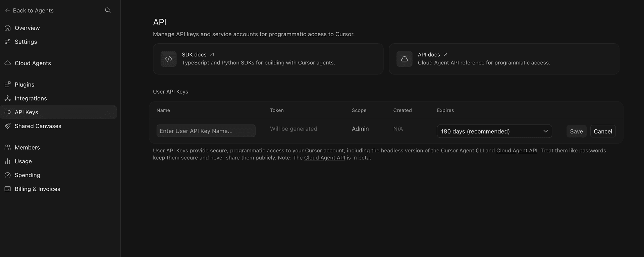Click Cloud Agent API reference description text
Image resolution: width=644 pixels, height=257 pixels.
pyautogui.click(x=484, y=63)
